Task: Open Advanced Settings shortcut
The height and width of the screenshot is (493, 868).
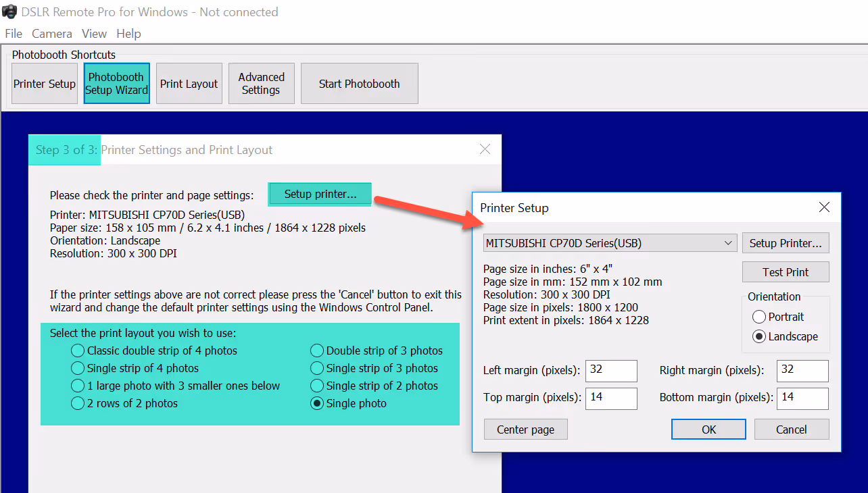Action: pos(261,84)
